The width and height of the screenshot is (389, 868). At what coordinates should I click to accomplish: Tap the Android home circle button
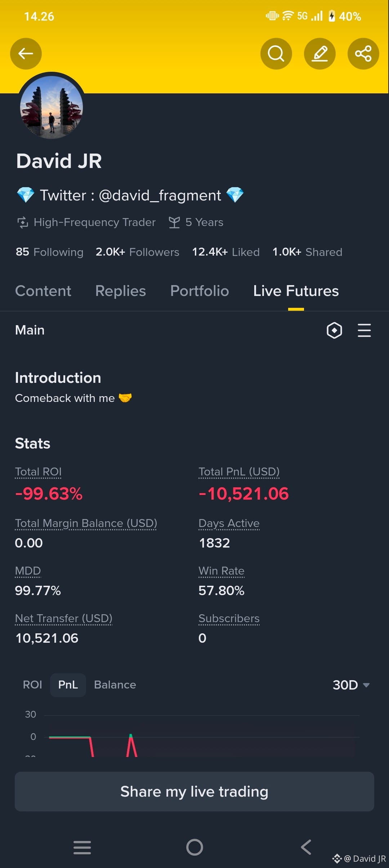[x=194, y=847]
